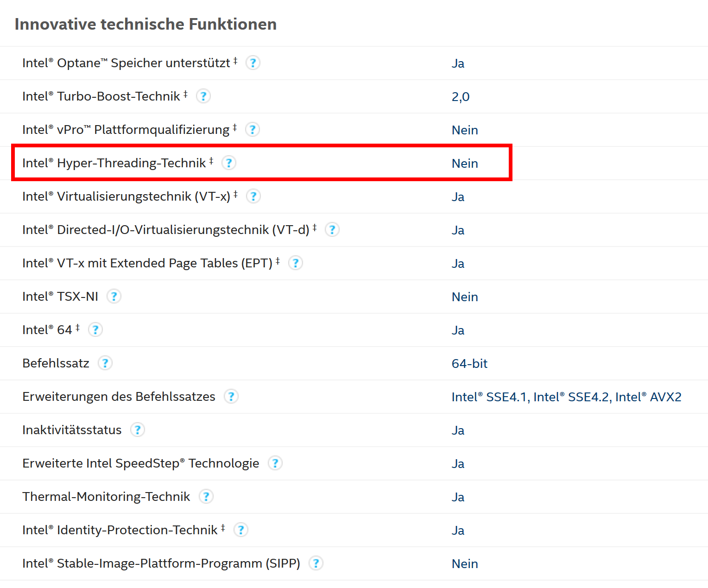708x588 pixels.
Task: Click question mark beside Inaktivitätsstatus
Action: point(137,430)
